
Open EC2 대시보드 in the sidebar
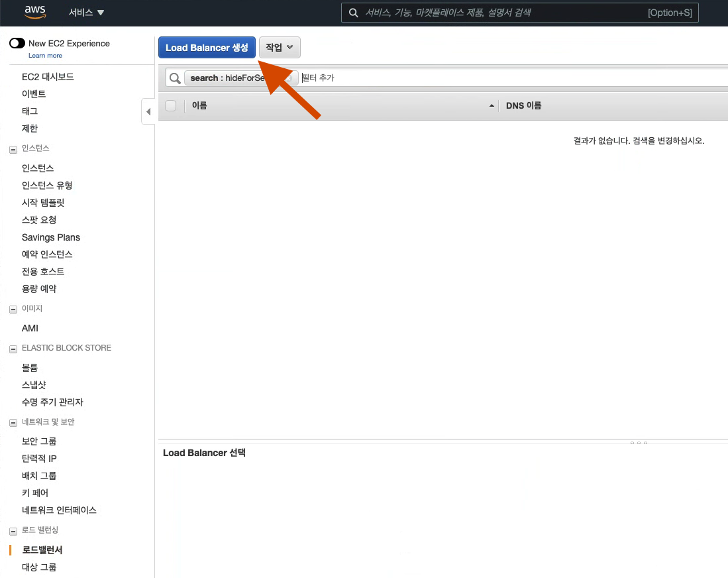pyautogui.click(x=48, y=77)
